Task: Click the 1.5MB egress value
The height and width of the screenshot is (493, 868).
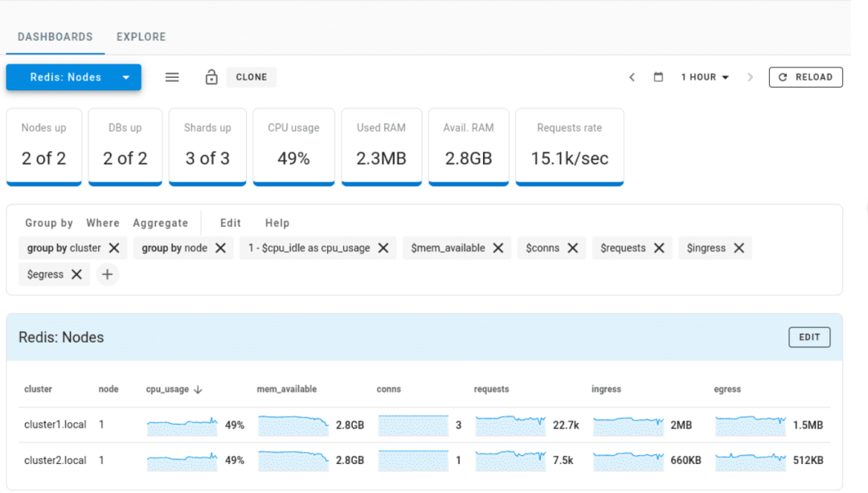Action: [809, 425]
